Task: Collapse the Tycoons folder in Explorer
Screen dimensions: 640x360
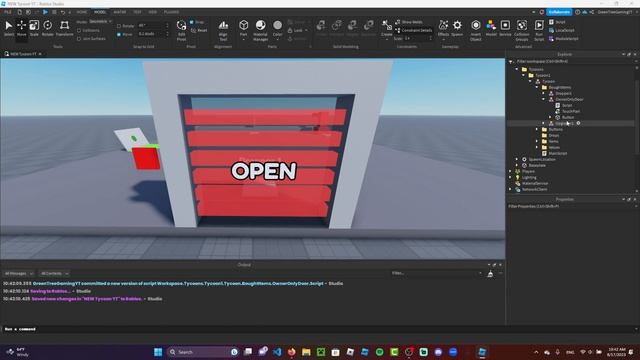Action: (x=517, y=69)
